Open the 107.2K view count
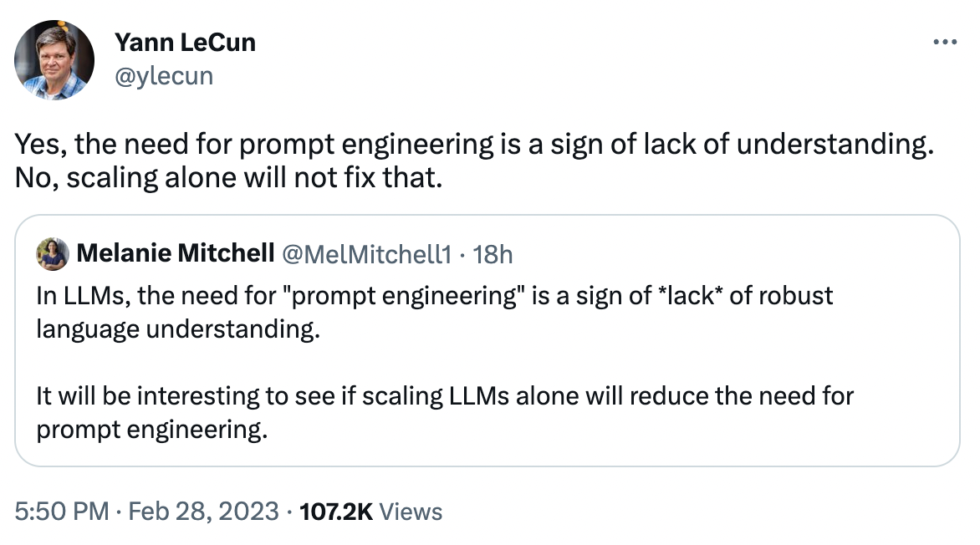 (336, 512)
